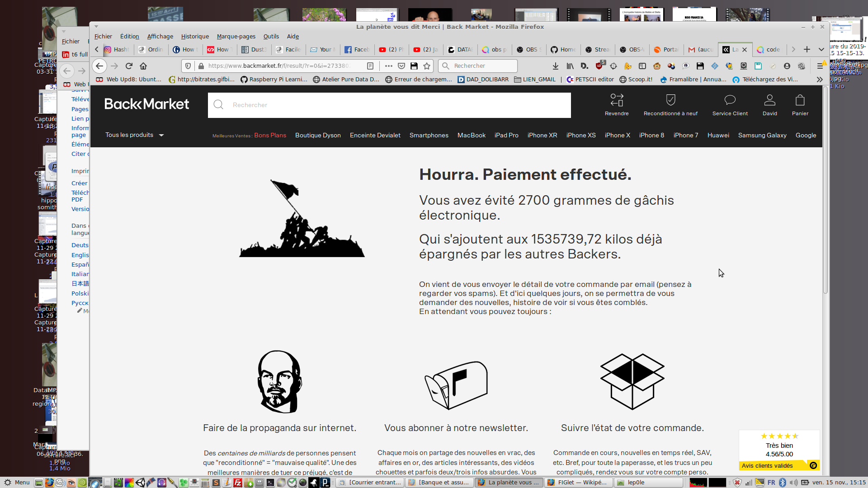Click Firefox home button
The image size is (868, 488).
point(143,66)
